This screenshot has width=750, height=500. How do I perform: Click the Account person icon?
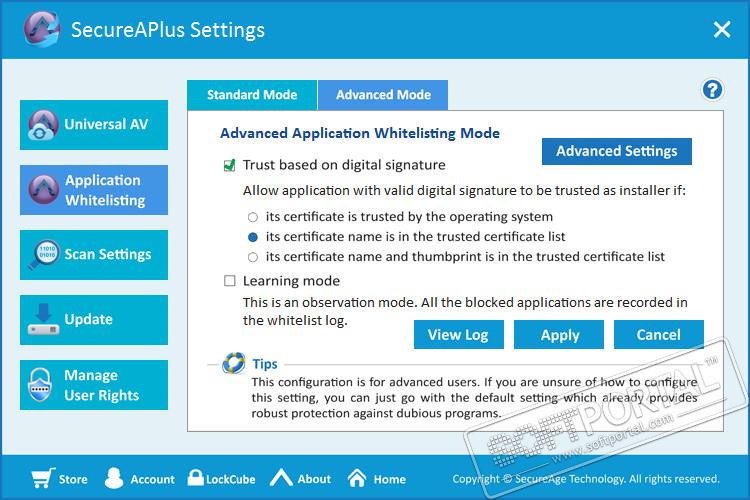(114, 478)
